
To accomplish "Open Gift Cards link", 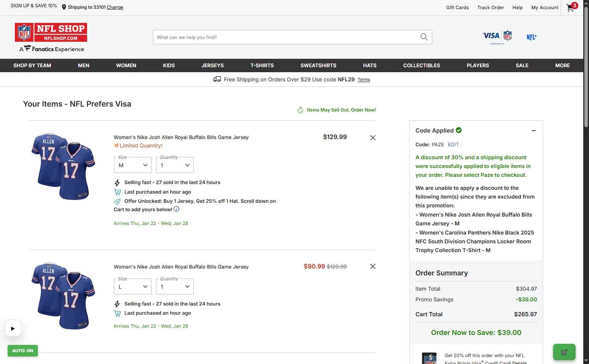I will point(458,8).
